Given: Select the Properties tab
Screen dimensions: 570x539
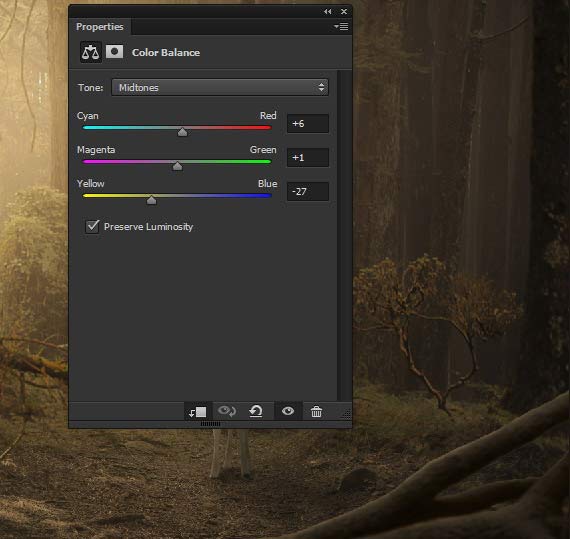Looking at the screenshot, I should click(100, 27).
